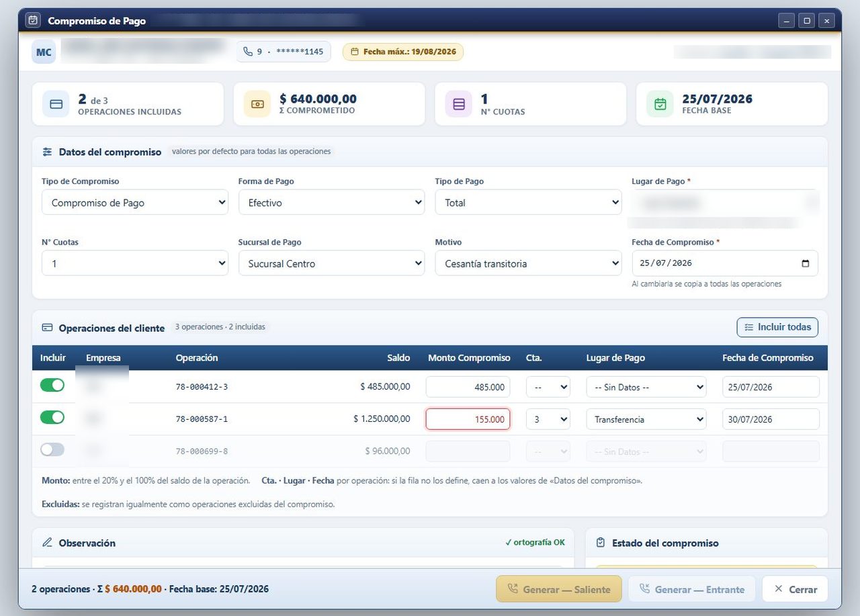Expand the Forma de Pago dropdown
The image size is (860, 616).
tap(331, 202)
